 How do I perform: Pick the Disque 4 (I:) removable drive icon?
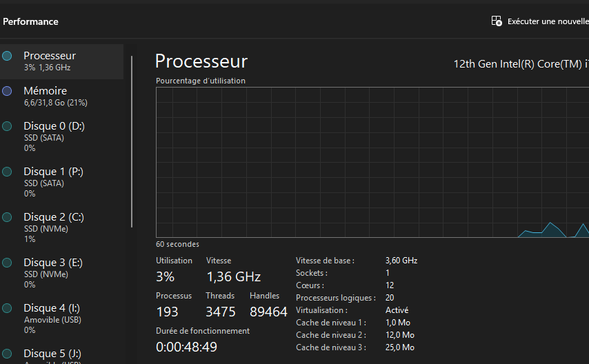[x=7, y=308]
